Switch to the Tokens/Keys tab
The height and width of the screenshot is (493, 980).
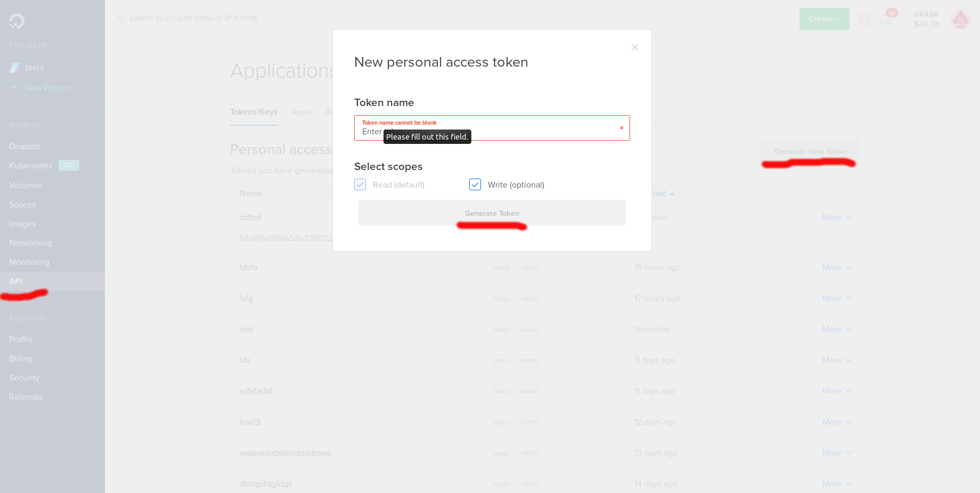point(254,112)
